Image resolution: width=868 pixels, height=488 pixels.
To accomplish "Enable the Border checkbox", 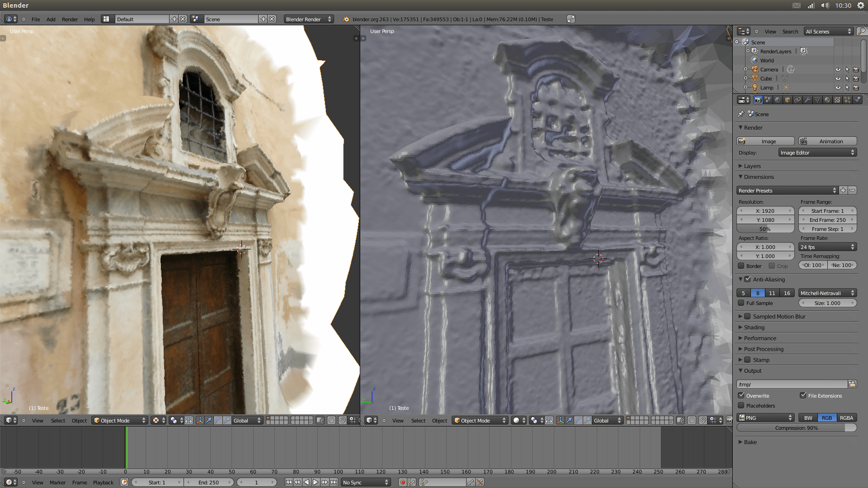I will [741, 266].
